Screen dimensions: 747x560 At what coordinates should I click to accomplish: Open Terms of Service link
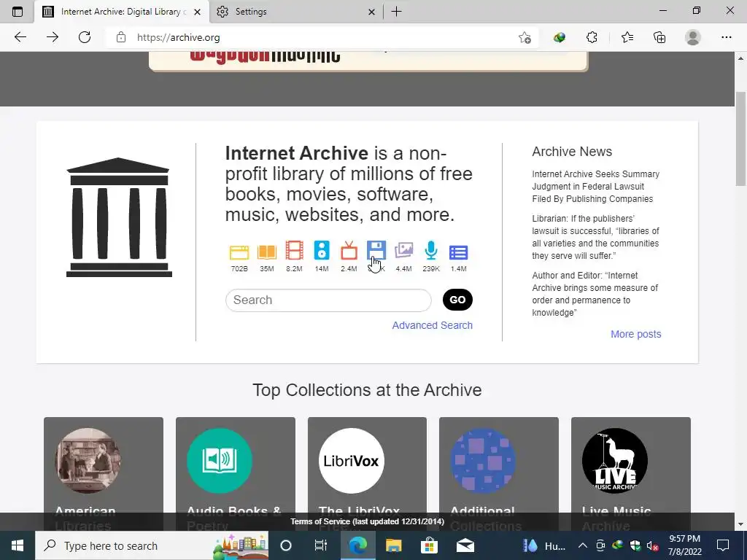[x=367, y=521]
